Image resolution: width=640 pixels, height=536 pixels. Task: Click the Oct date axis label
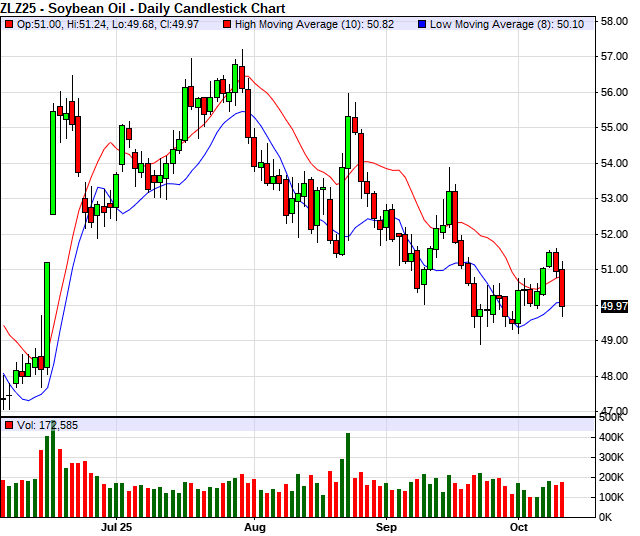[518, 527]
